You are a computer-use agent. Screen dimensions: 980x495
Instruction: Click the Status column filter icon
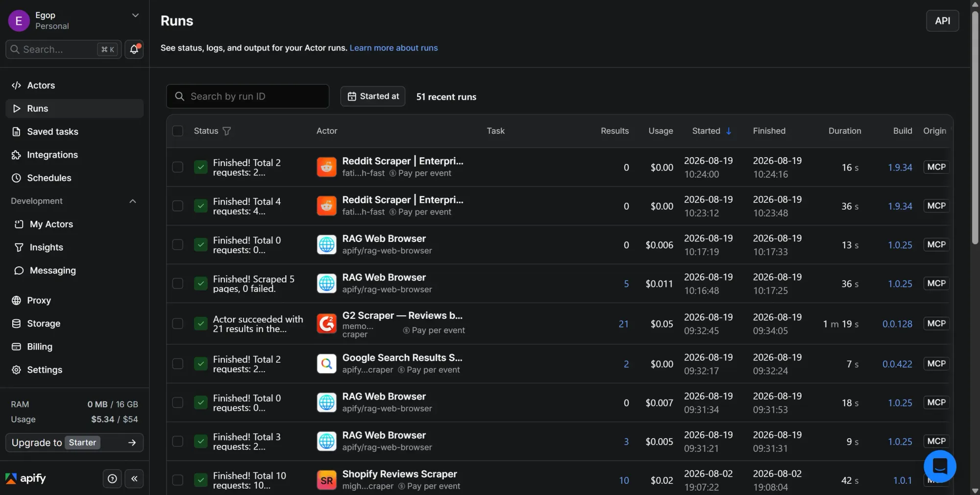[226, 131]
